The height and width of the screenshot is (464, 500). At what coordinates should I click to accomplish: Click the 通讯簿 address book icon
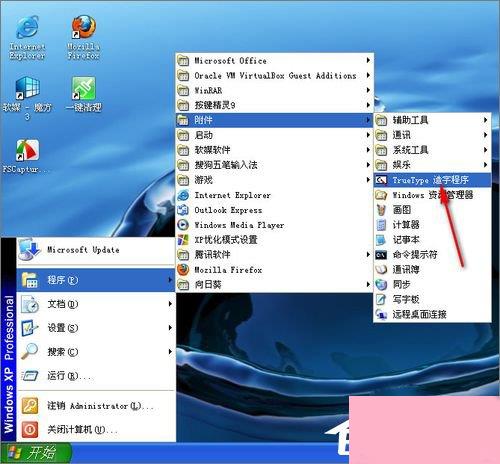click(381, 269)
